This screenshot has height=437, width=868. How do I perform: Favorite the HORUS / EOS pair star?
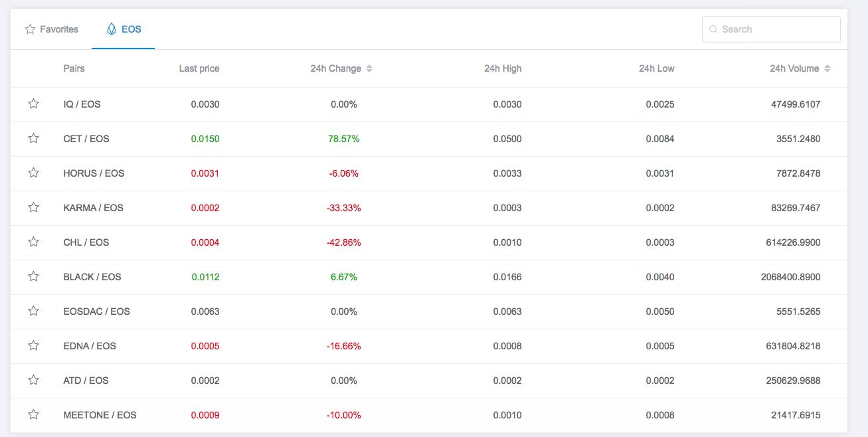[33, 173]
